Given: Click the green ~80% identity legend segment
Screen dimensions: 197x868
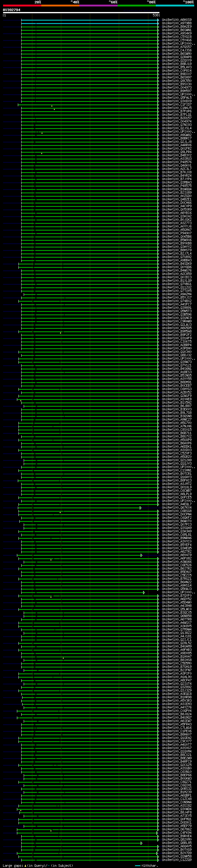Looking at the screenshot, I should 137,6.
